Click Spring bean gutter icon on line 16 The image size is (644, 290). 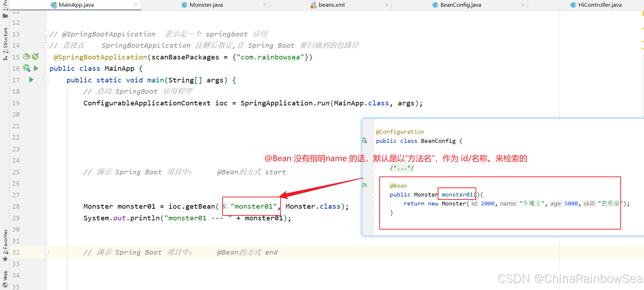27,68
